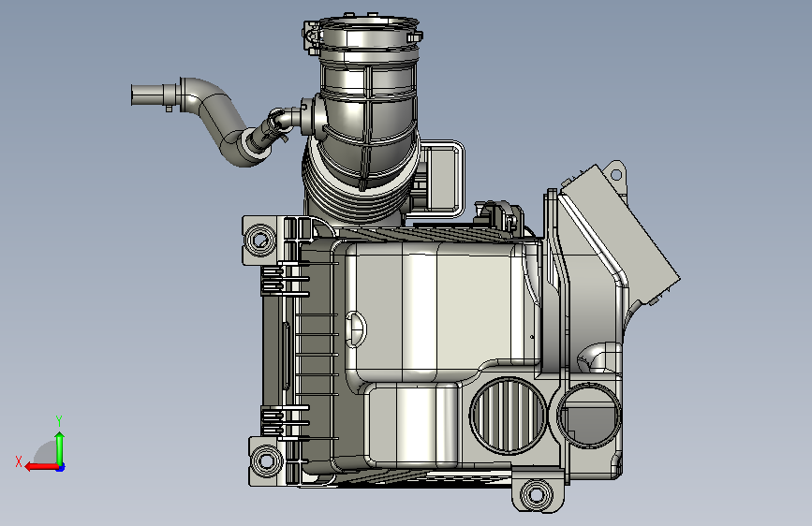
Task: Click the blue Z axis dot at the triad origin
Action: tap(61, 467)
